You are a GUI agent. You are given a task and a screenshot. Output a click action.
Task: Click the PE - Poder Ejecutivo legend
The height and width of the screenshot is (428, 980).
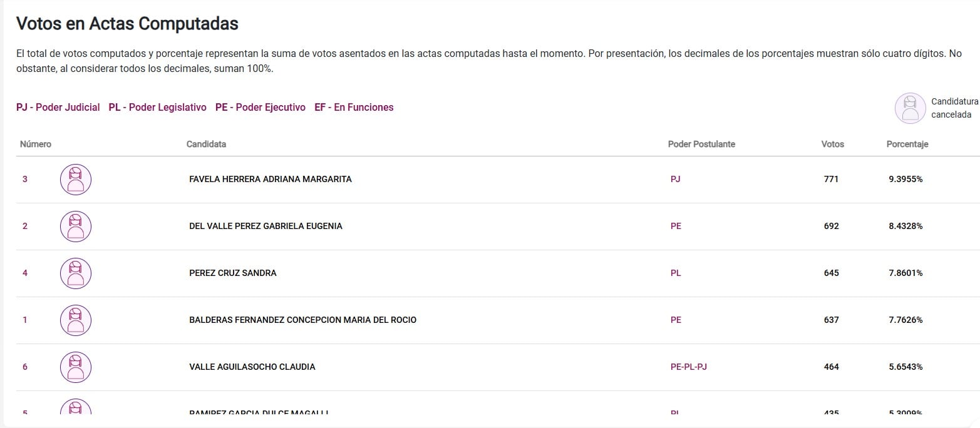pyautogui.click(x=260, y=108)
